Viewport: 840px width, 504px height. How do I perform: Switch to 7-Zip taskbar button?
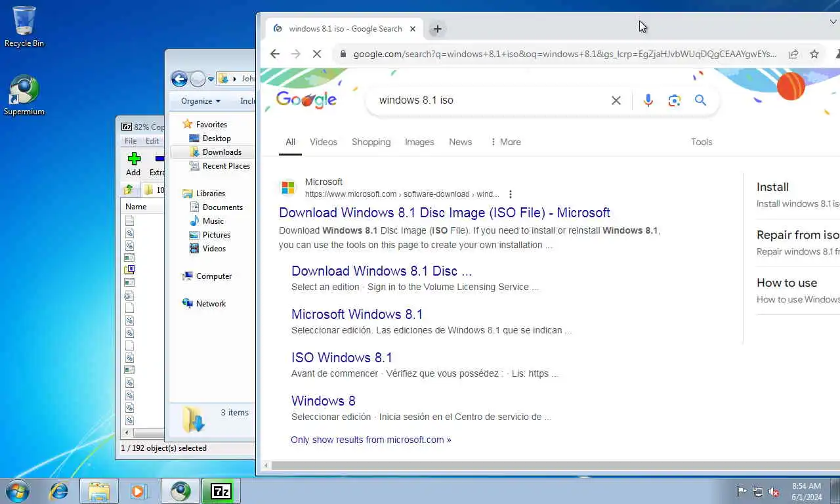coord(221,491)
